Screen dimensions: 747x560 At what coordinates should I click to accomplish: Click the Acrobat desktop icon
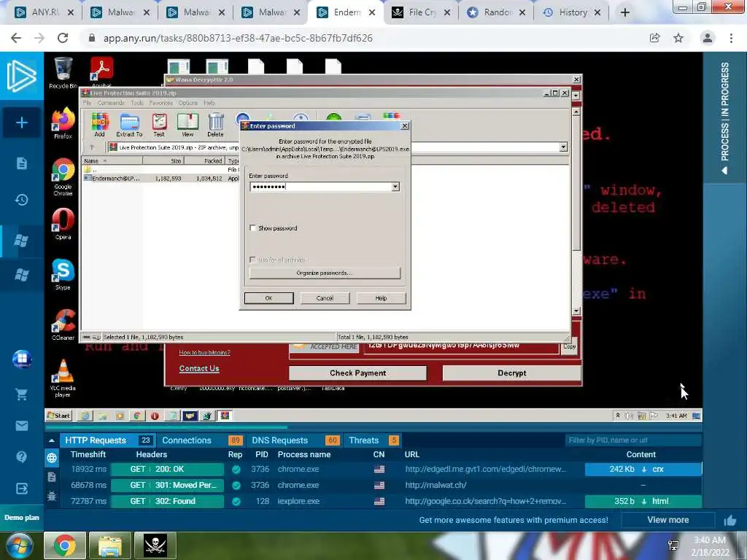101,71
